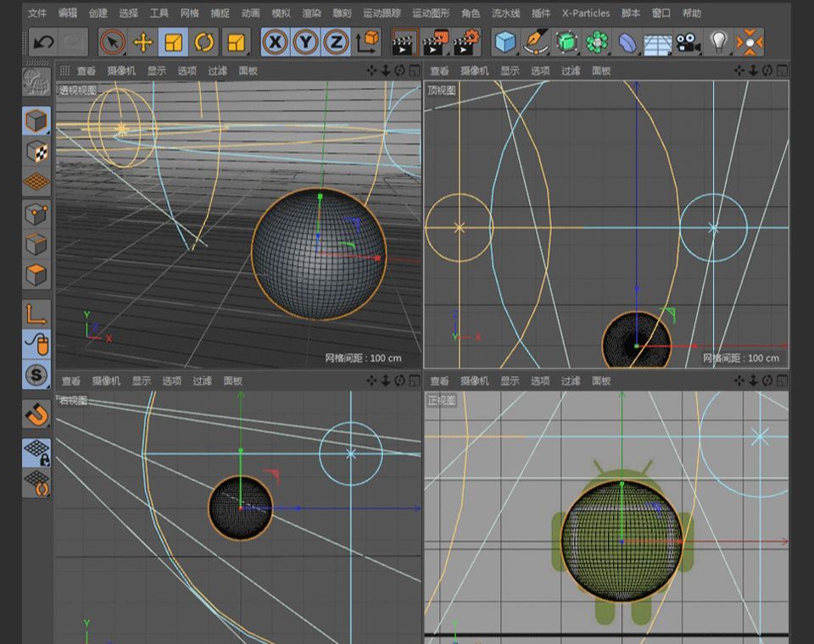Click the orbit icon of the perspective viewport

399,70
